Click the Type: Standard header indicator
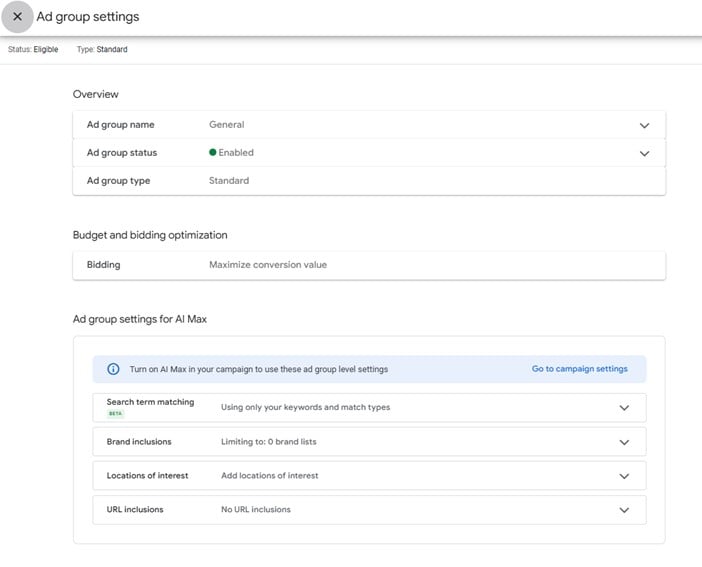 (102, 49)
